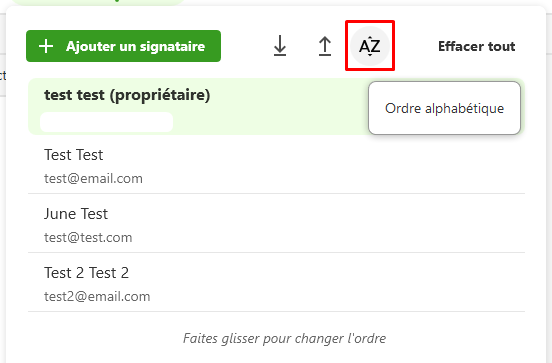Select the June Test signer name

point(76,214)
